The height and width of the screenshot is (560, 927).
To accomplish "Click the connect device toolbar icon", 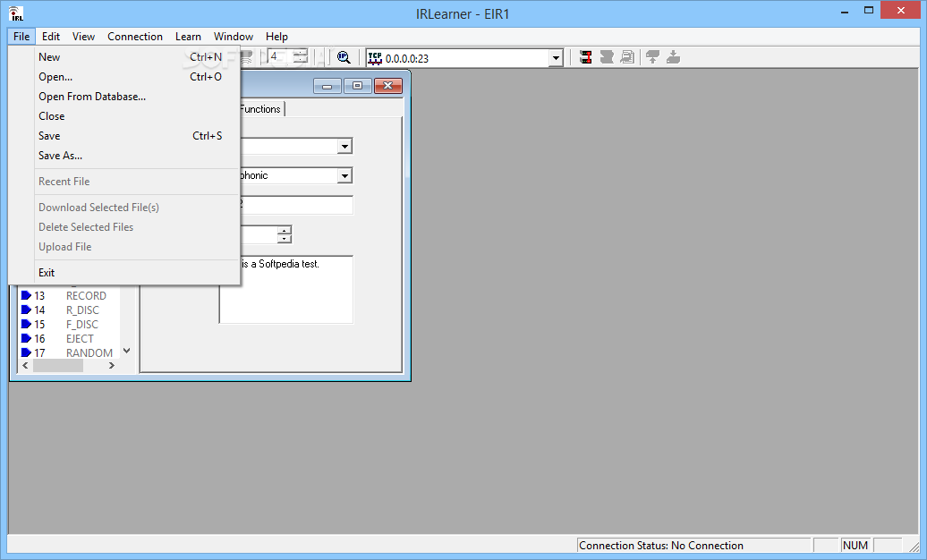I will tap(585, 57).
